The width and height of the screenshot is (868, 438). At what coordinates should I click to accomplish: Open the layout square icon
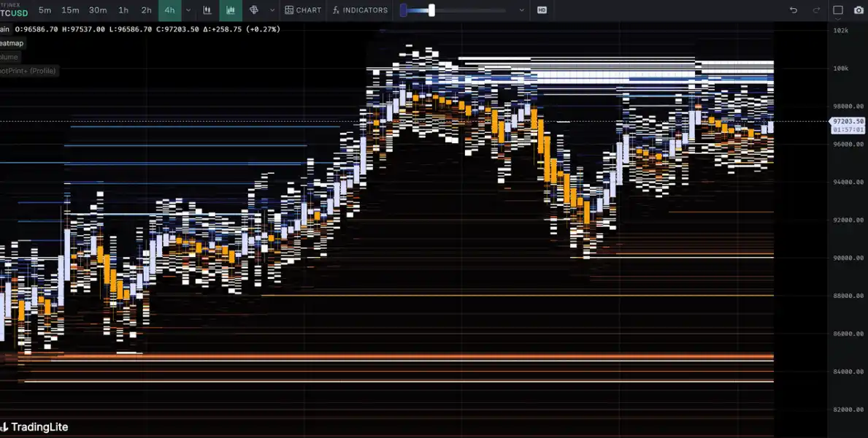pyautogui.click(x=838, y=10)
